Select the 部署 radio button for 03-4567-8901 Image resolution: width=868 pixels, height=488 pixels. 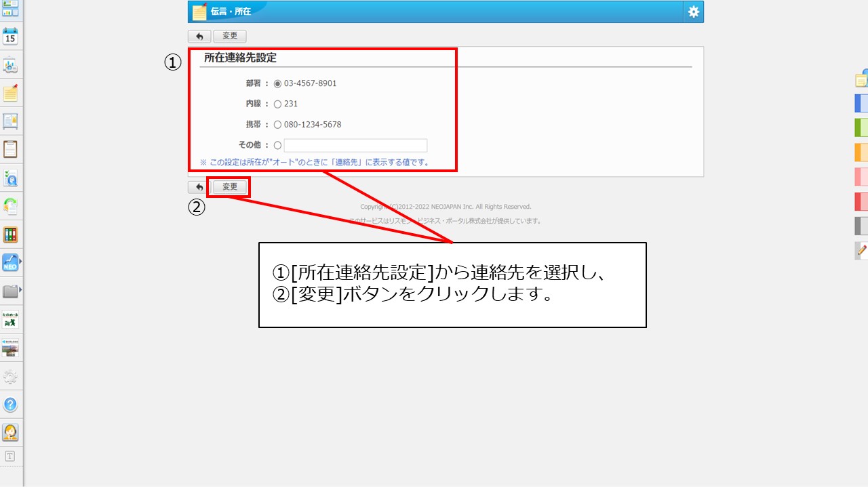click(277, 83)
